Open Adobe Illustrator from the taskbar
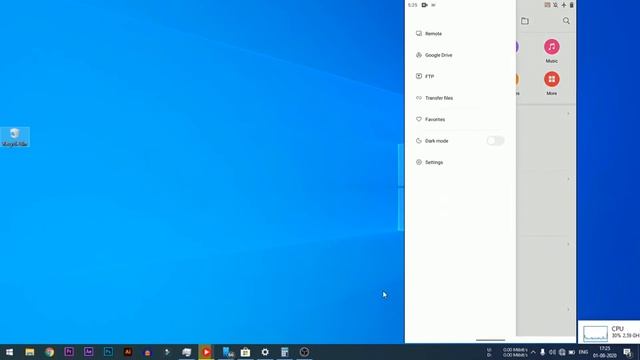 click(128, 352)
